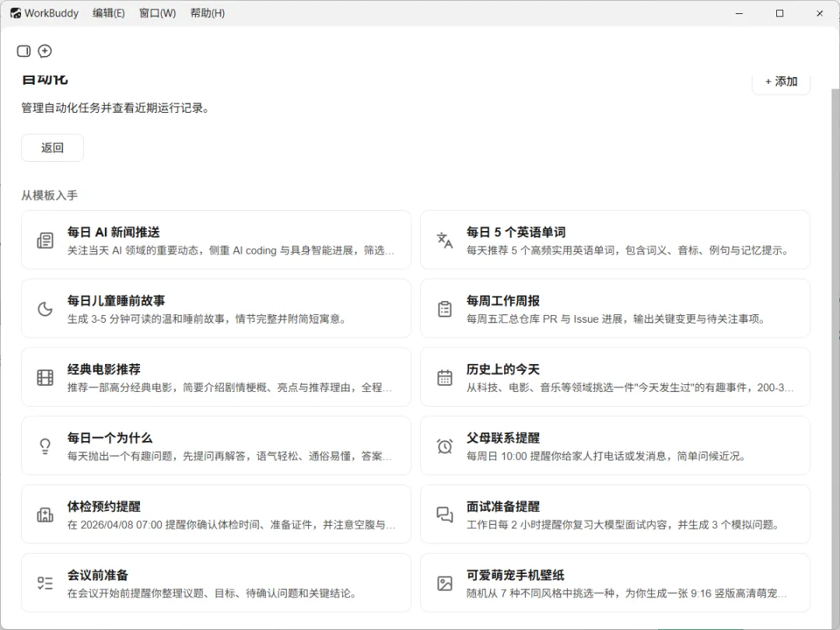Viewport: 840px width, 630px height.
Task: Click the WorkBuddy title menu text
Action: click(x=51, y=13)
